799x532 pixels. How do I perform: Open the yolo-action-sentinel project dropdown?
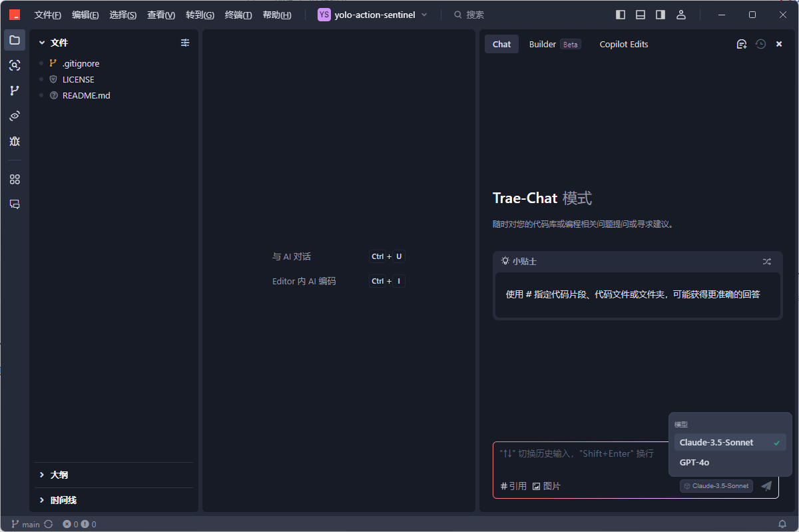pos(373,15)
